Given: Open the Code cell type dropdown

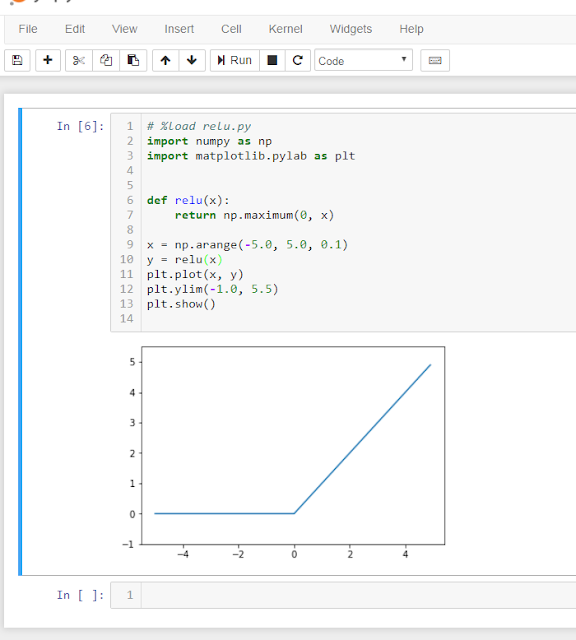Looking at the screenshot, I should coord(363,60).
